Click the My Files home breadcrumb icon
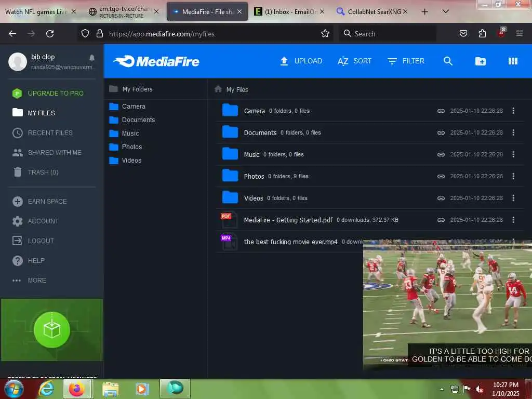532x399 pixels. pyautogui.click(x=218, y=89)
